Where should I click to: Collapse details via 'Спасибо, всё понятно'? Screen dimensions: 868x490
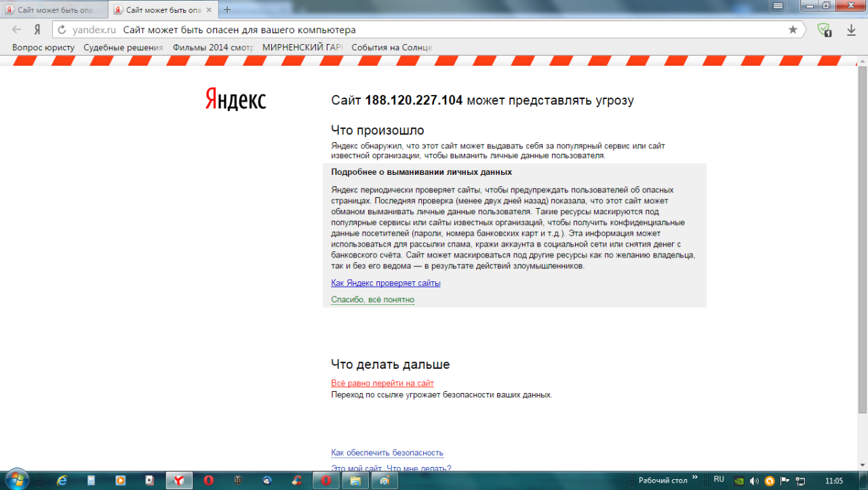click(372, 300)
